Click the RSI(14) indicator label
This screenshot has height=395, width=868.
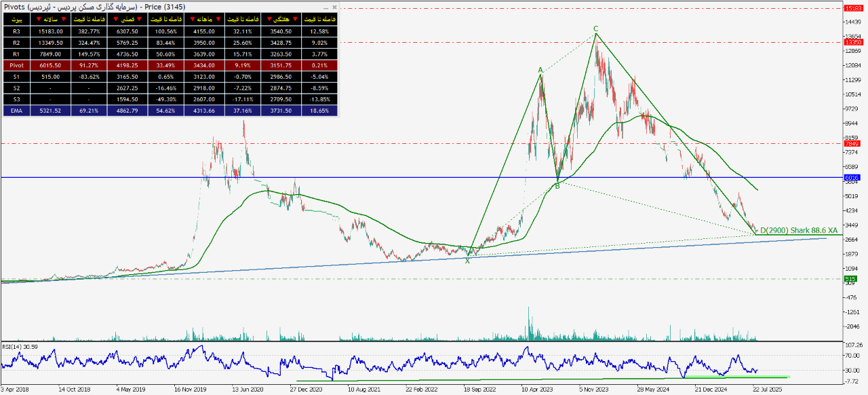[x=19, y=346]
